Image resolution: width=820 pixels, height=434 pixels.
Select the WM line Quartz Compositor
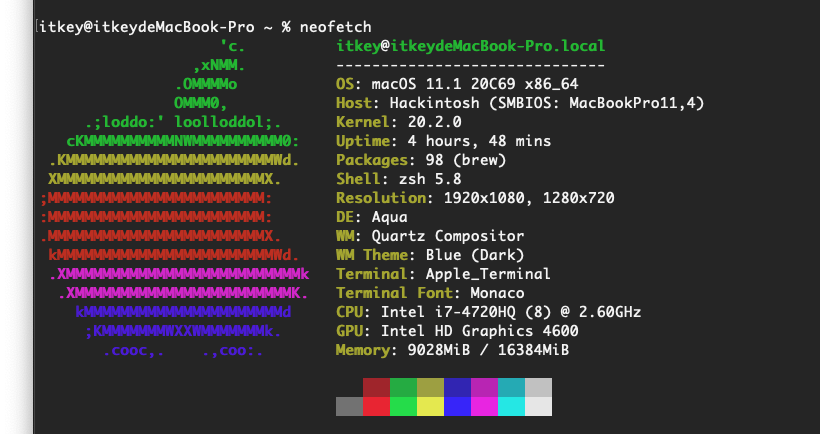(x=430, y=236)
